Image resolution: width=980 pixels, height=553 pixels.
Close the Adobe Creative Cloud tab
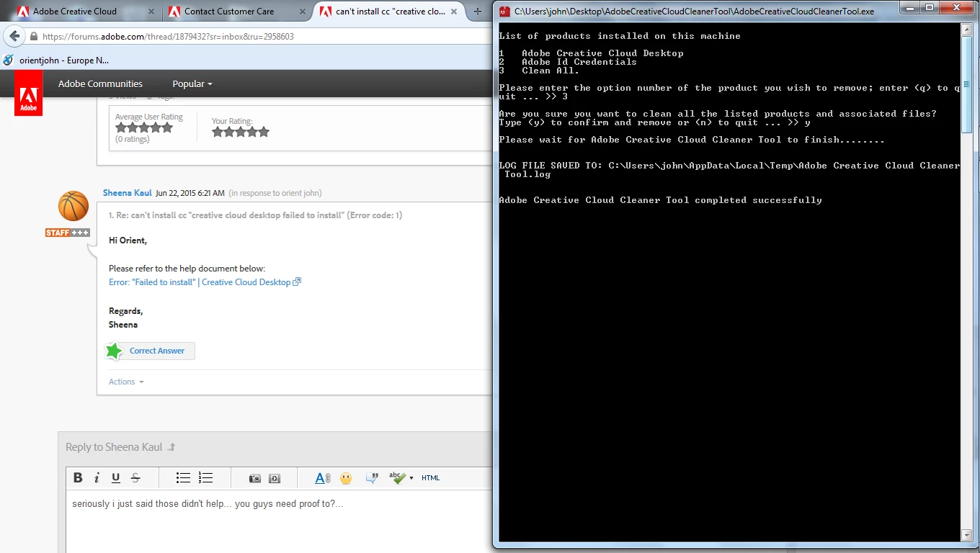coord(151,12)
